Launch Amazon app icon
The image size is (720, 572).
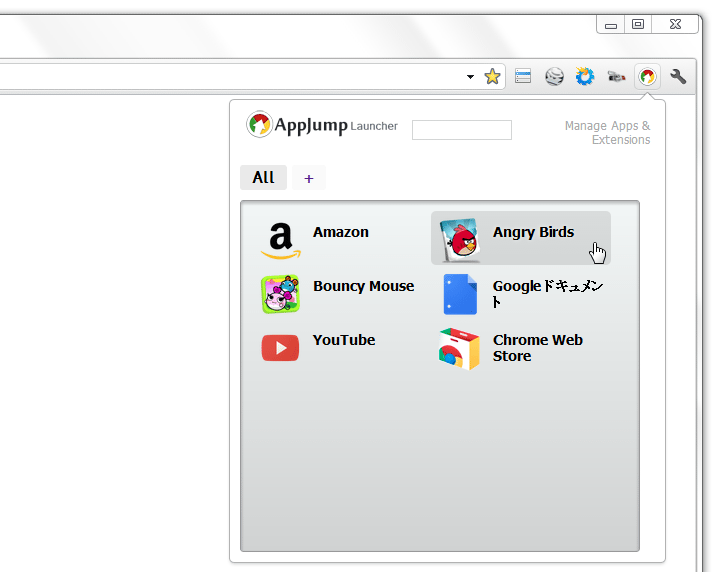click(x=281, y=240)
